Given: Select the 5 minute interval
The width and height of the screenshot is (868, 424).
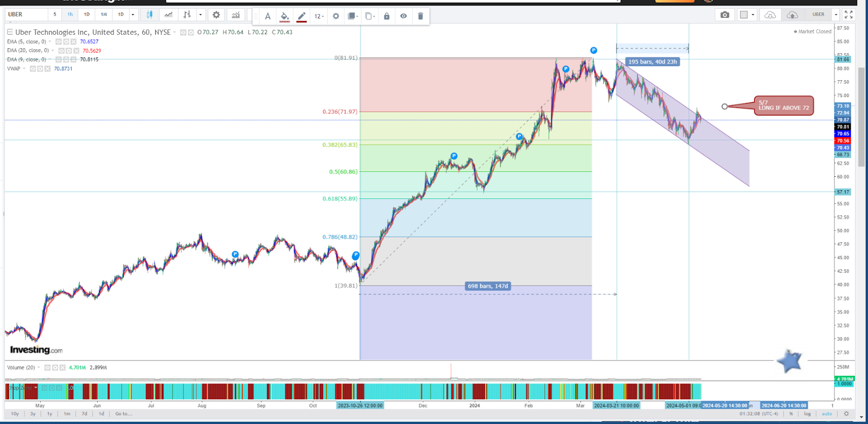Looking at the screenshot, I should [x=55, y=15].
